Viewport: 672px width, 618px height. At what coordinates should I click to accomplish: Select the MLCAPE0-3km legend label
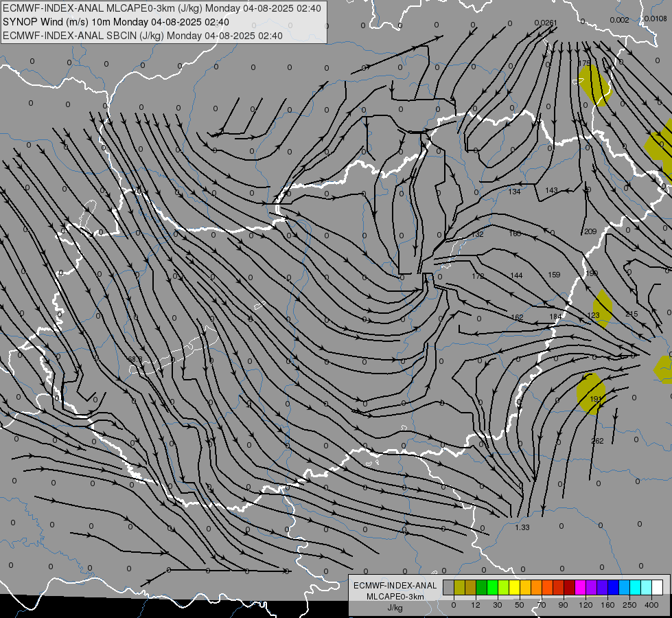tap(395, 597)
